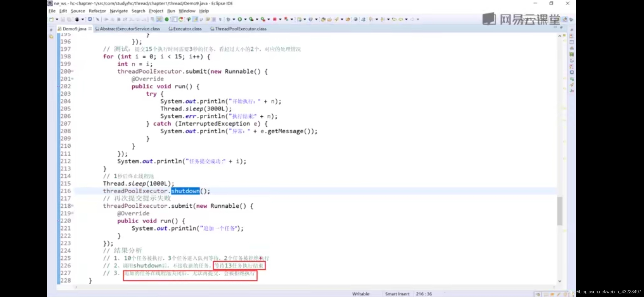
Task: Click the Open Type icon
Action: click(323, 19)
